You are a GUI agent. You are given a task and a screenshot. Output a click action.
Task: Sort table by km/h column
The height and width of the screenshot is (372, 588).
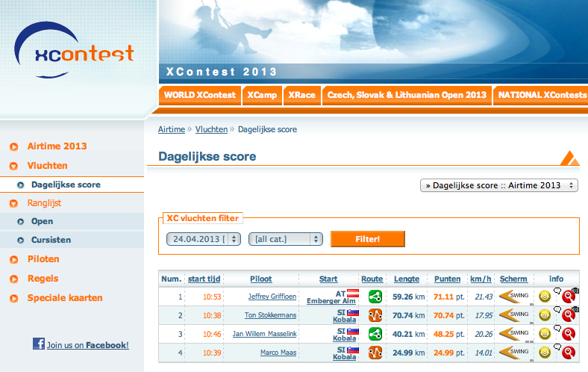point(481,279)
